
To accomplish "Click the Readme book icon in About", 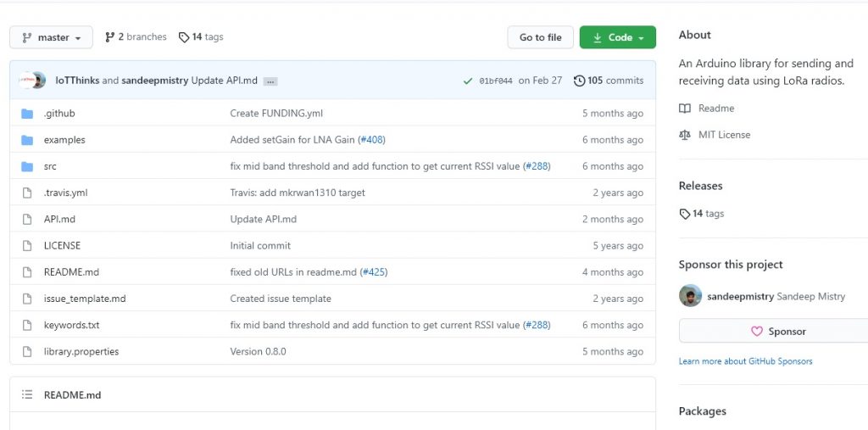I will (685, 108).
